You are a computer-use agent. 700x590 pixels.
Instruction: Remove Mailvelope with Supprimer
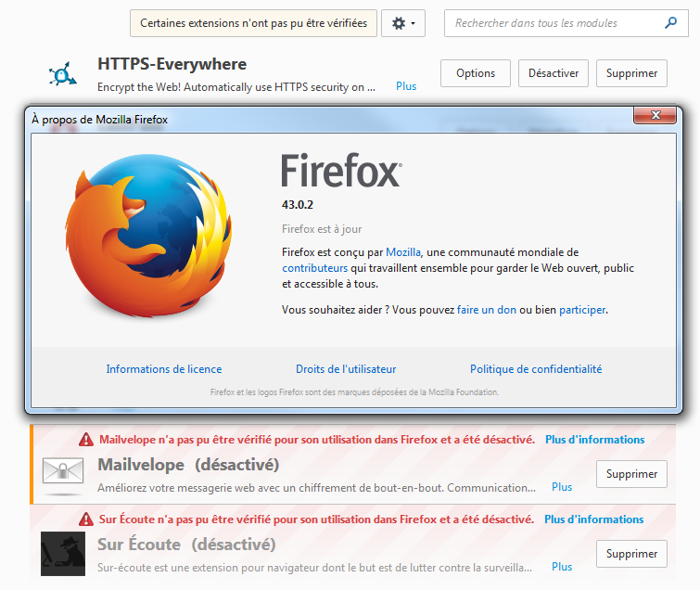[631, 474]
